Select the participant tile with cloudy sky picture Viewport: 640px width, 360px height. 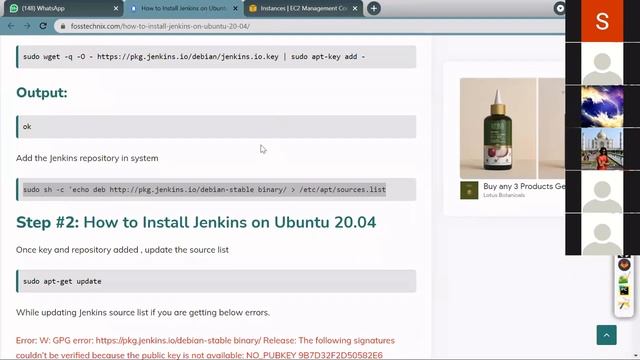click(602, 106)
